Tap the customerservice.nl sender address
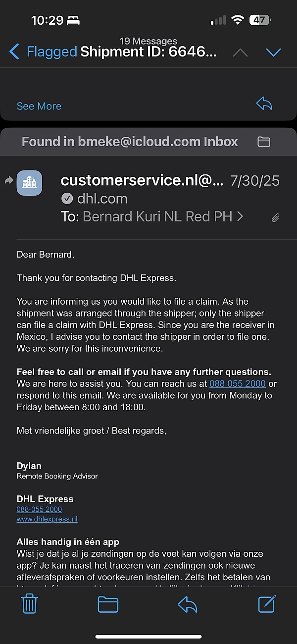This screenshot has width=297, height=644. [142, 181]
